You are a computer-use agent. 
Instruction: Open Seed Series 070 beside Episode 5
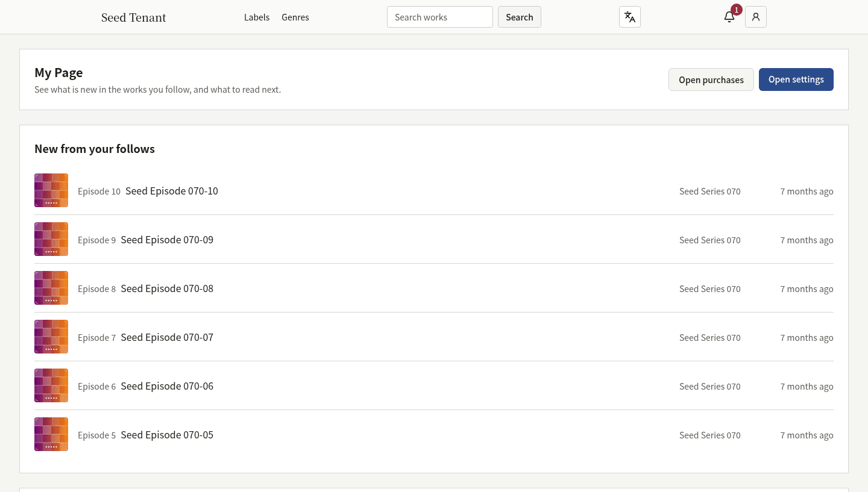click(710, 435)
